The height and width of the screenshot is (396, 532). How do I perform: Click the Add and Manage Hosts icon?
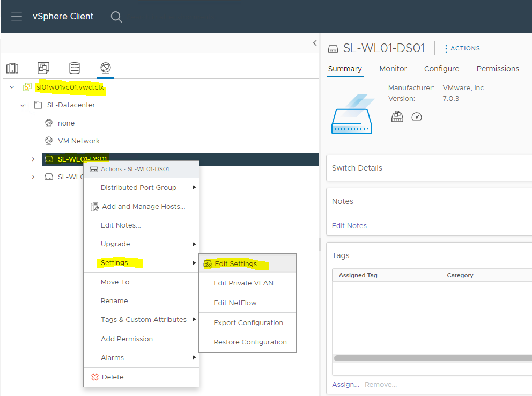[x=94, y=206]
